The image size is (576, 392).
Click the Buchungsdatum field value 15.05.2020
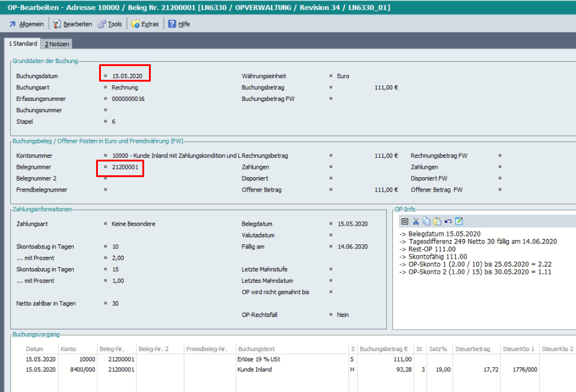coord(127,76)
